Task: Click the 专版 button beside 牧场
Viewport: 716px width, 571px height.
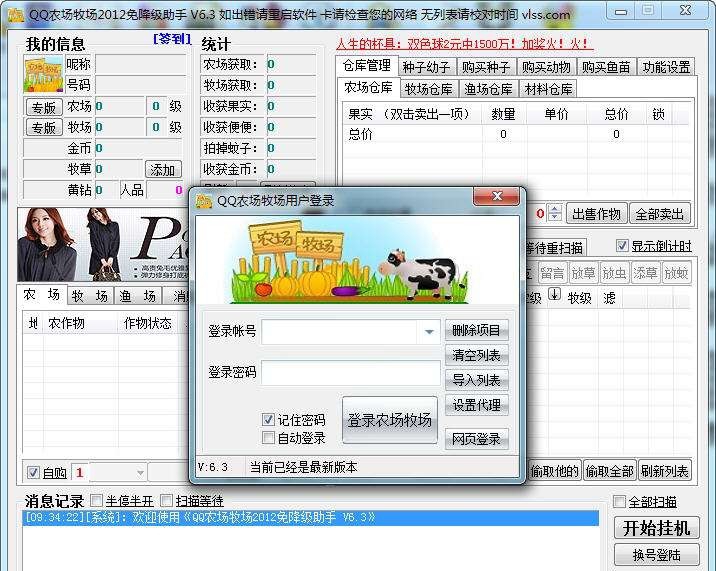Action: pyautogui.click(x=44, y=128)
